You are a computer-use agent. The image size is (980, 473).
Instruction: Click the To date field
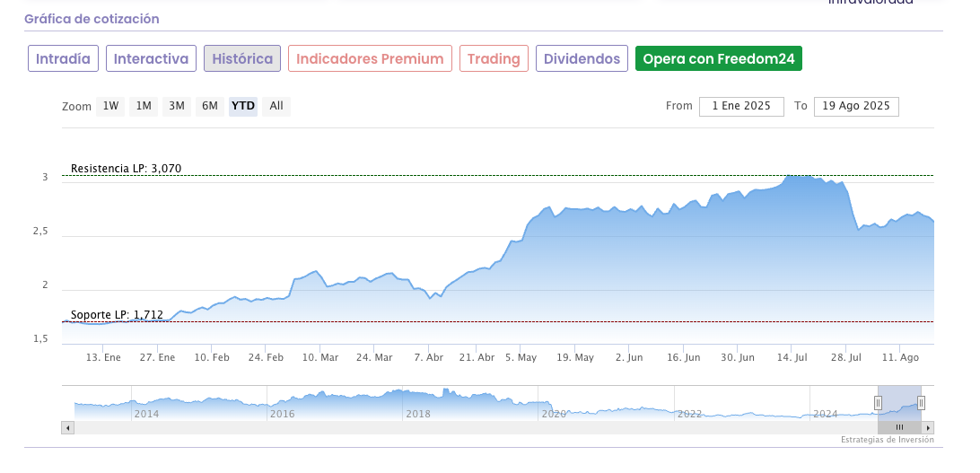[856, 106]
